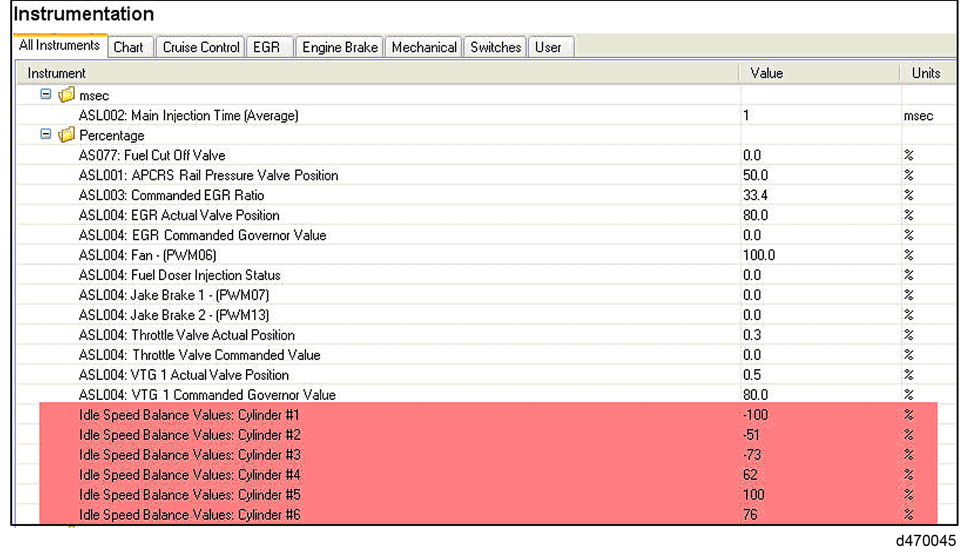Click the Units column header

tap(926, 73)
